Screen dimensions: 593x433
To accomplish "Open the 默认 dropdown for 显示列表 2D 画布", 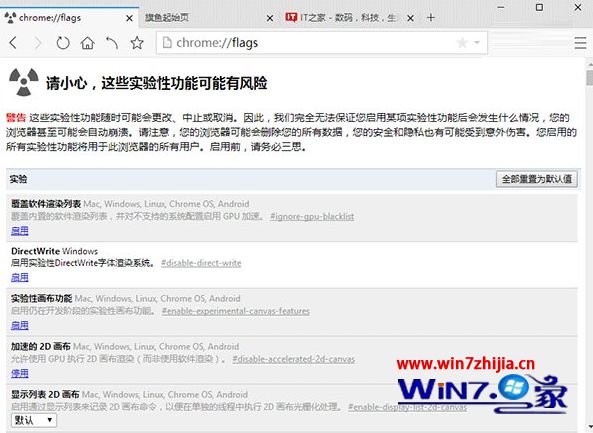I will click(34, 420).
